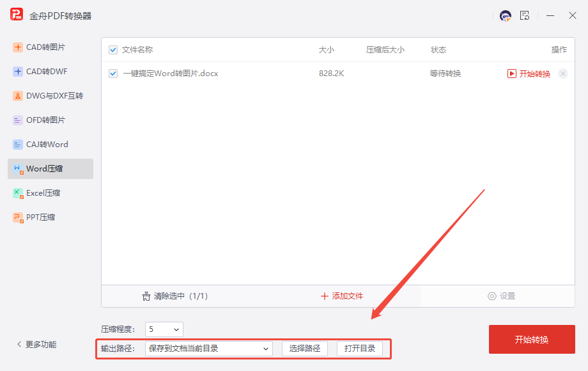Click the 压缩后大小 column header
The image size is (588, 371).
coord(385,50)
